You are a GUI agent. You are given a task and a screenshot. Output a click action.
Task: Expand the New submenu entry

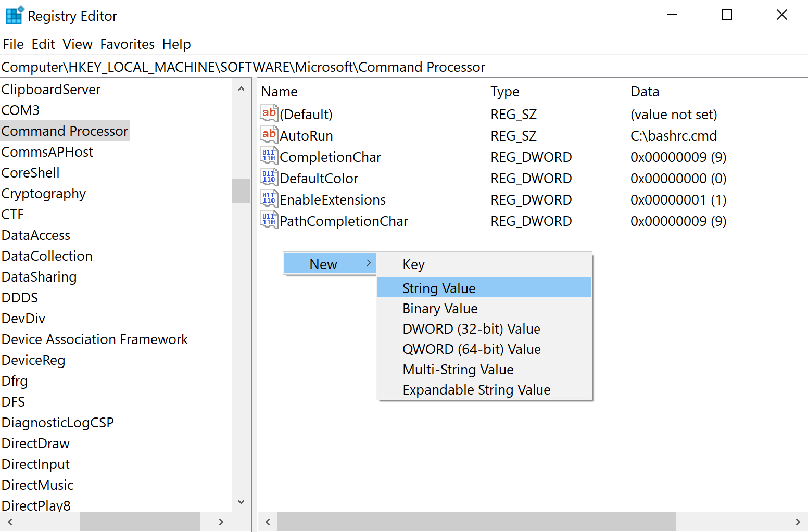[330, 264]
